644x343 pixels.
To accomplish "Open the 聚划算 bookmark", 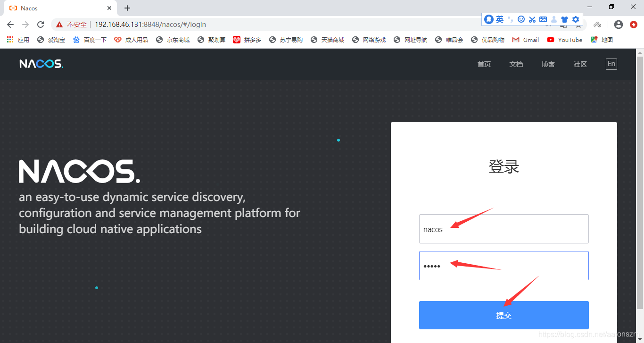I will click(211, 40).
